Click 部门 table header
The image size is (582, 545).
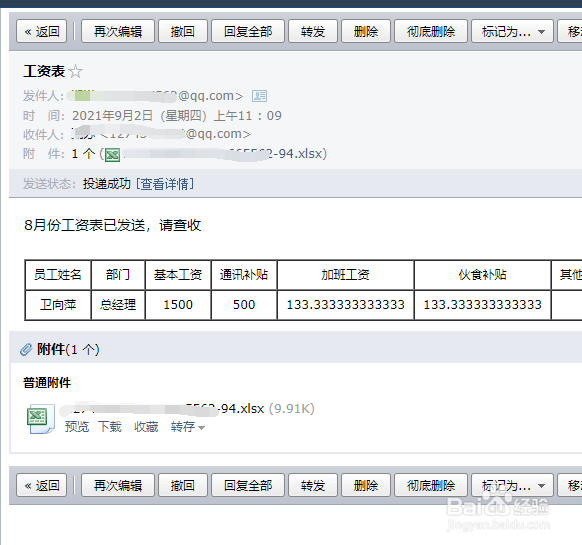[118, 275]
